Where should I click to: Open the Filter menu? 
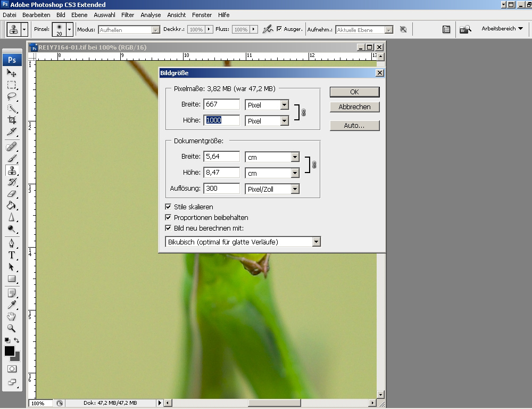128,15
